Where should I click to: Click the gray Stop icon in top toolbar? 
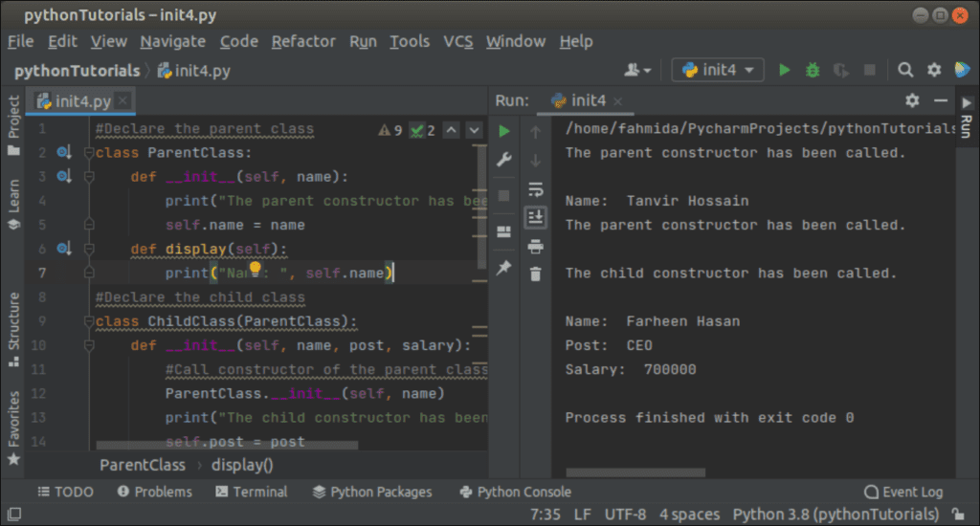click(869, 70)
